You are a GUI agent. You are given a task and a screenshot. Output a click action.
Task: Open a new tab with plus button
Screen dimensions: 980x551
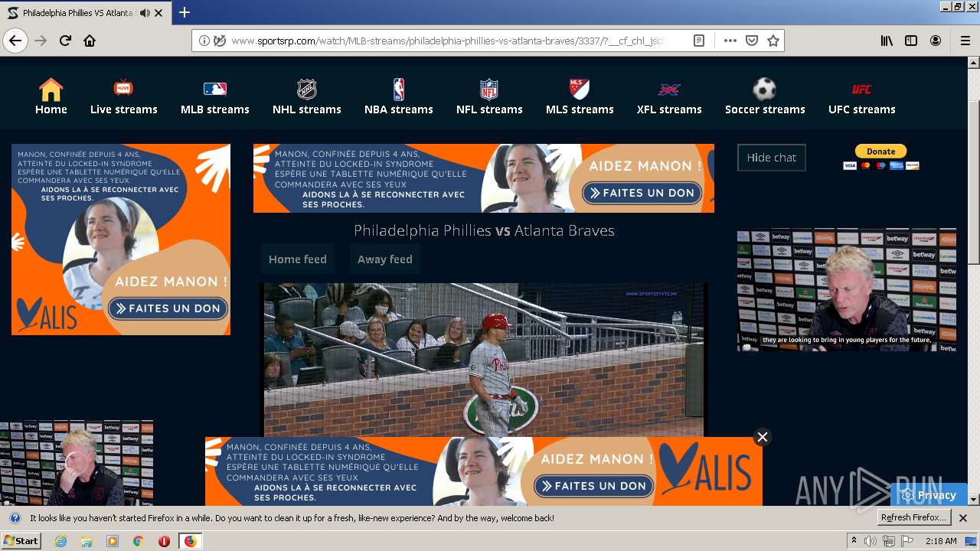tap(185, 12)
